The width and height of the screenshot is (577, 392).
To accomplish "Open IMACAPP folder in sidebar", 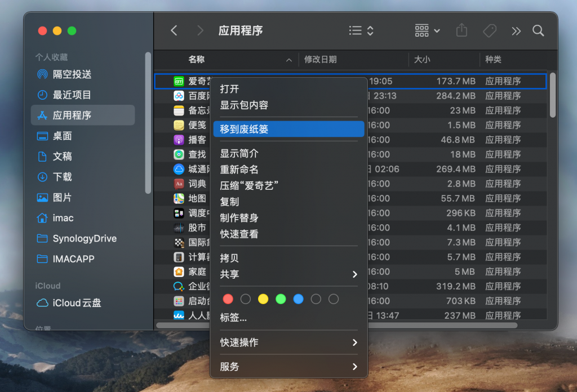I will 83,259.
